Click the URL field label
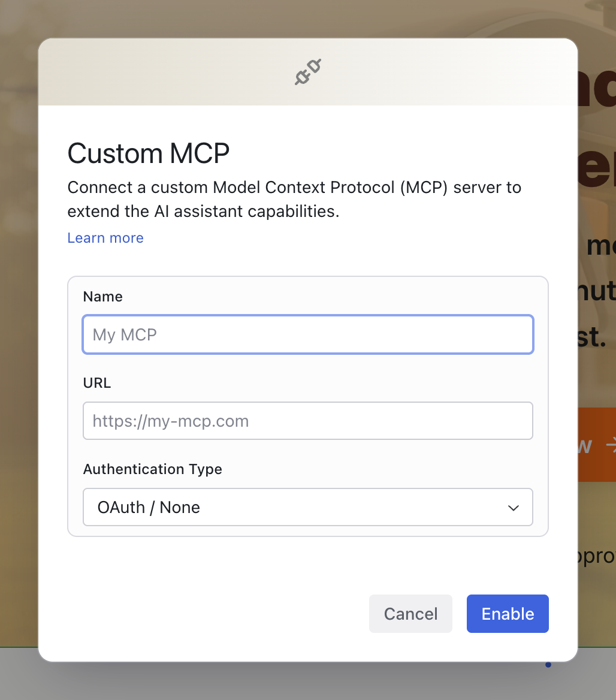The height and width of the screenshot is (700, 616). coord(97,383)
